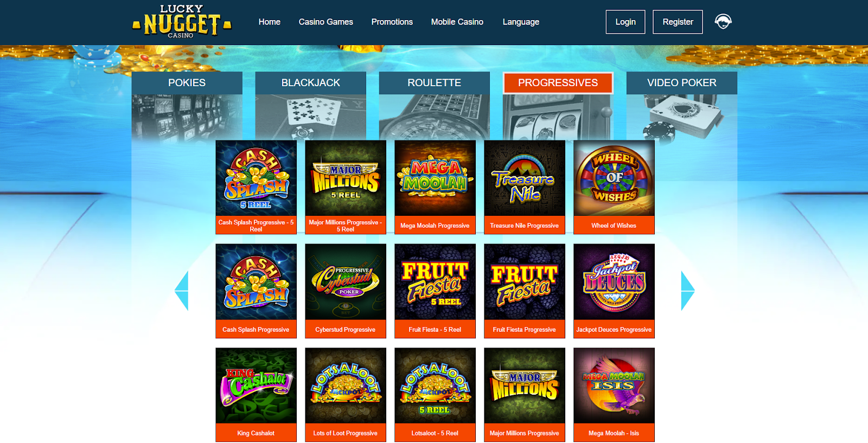
Task: Open Cyberstud Progressive poker game
Action: (x=346, y=291)
